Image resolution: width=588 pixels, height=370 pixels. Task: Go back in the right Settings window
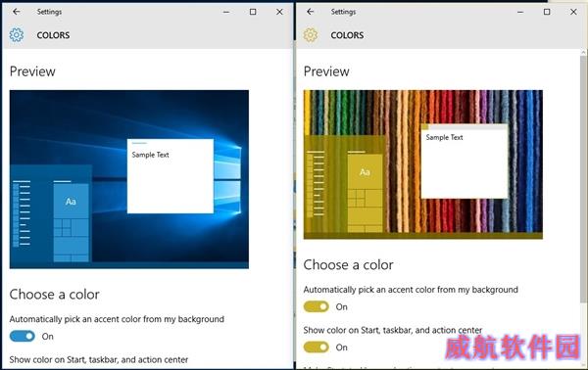(x=310, y=12)
